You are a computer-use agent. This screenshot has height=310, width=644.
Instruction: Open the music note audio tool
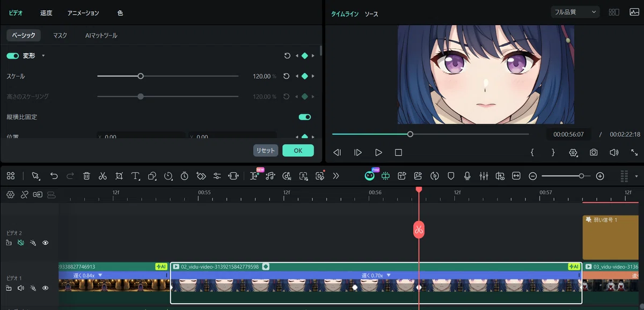tap(270, 175)
